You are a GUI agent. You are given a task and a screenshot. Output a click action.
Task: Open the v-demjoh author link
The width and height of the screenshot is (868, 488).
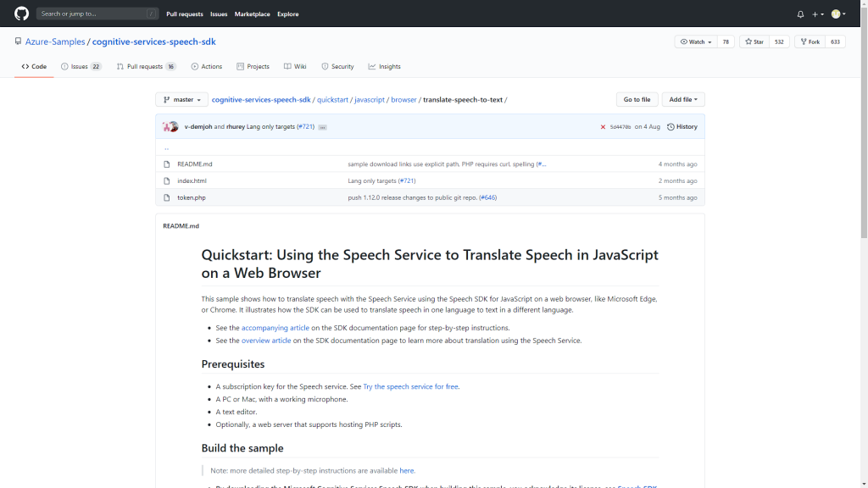[198, 127]
